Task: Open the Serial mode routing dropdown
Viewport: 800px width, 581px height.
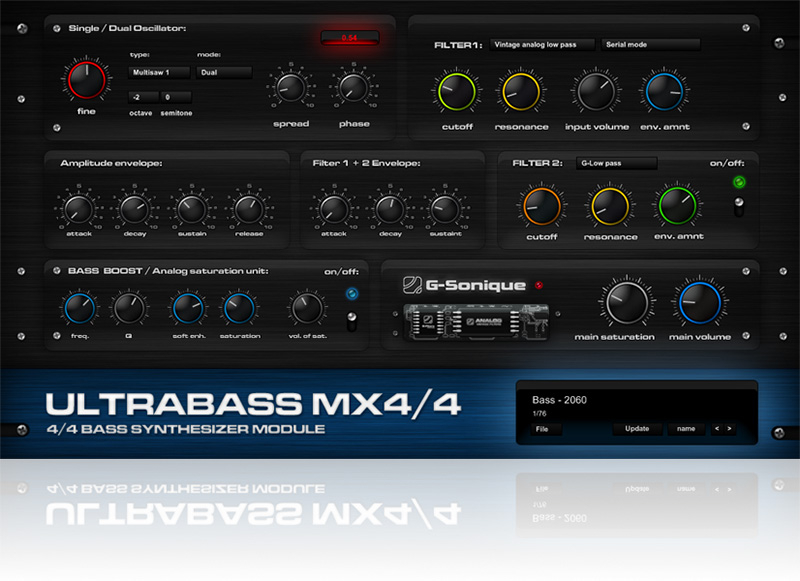Action: pos(651,45)
